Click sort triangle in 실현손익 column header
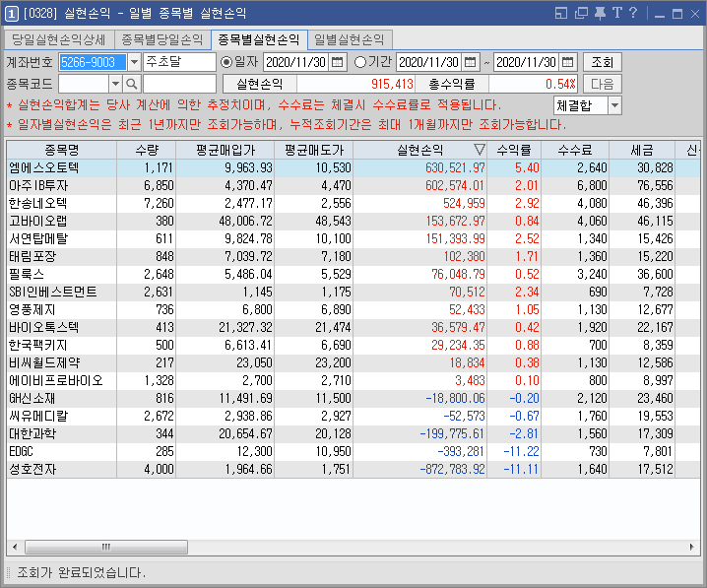The width and height of the screenshot is (707, 588). (x=480, y=150)
